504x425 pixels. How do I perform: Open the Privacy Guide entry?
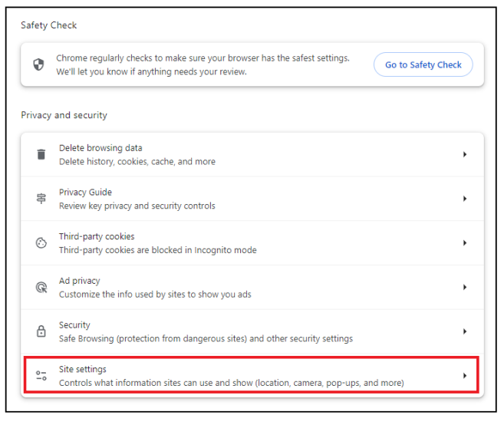tap(252, 199)
